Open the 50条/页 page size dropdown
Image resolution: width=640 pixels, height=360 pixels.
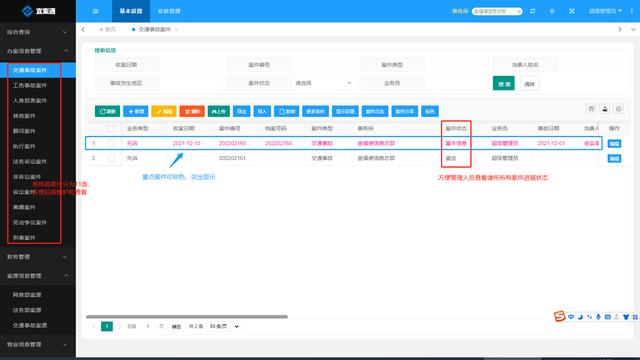224,327
